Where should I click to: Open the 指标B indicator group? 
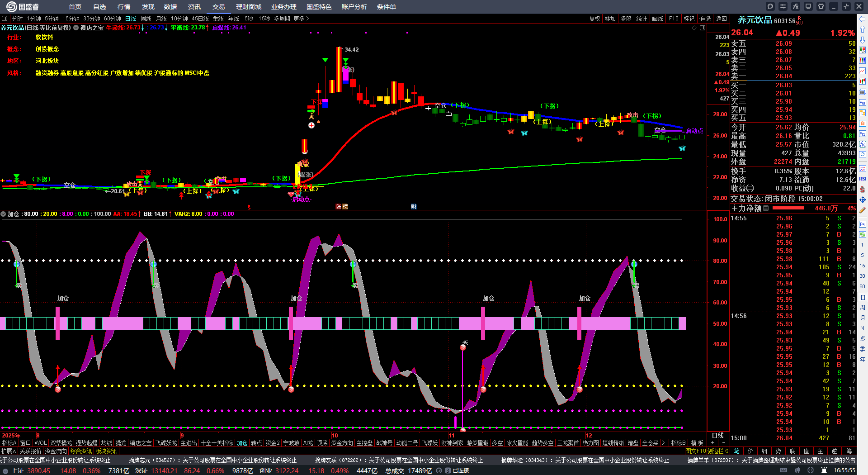pos(678,443)
